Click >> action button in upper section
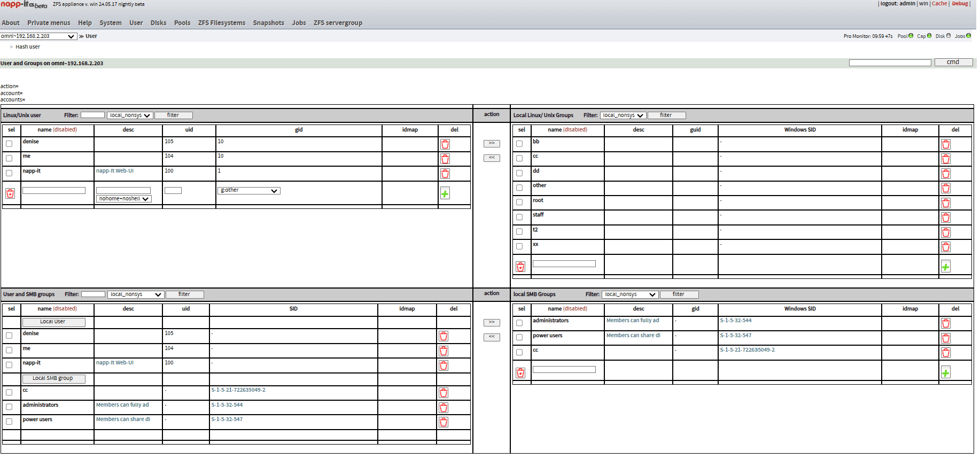980x459 pixels. point(492,143)
